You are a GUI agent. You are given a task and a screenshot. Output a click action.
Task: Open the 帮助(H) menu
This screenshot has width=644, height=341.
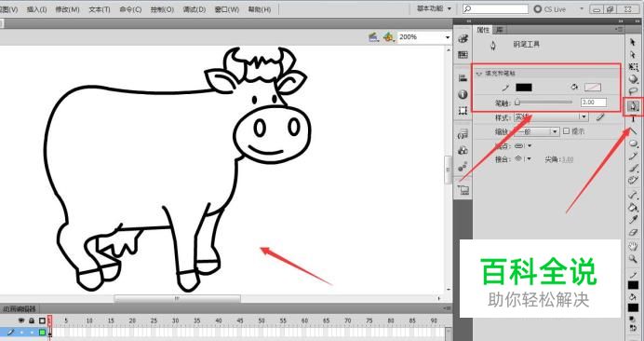point(259,9)
